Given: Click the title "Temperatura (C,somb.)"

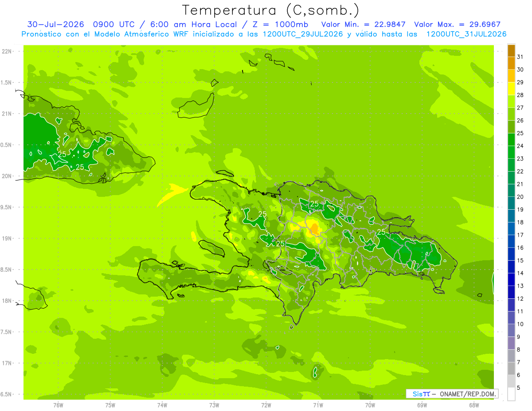Looking at the screenshot, I should point(271,10).
